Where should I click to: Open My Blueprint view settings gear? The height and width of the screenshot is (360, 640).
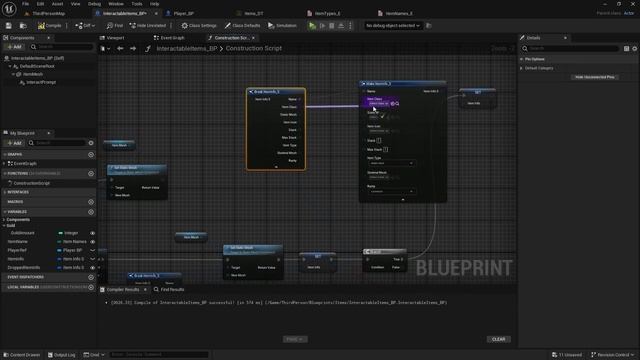coord(91,143)
